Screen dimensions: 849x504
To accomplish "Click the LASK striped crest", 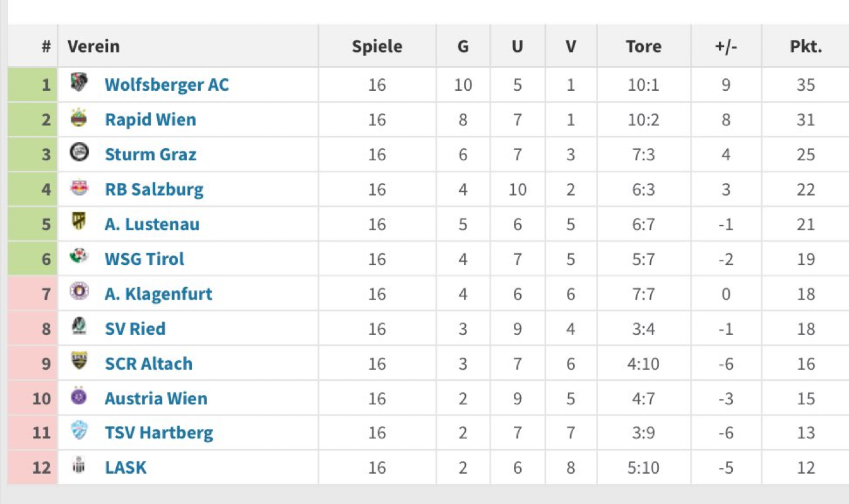I will point(79,466).
